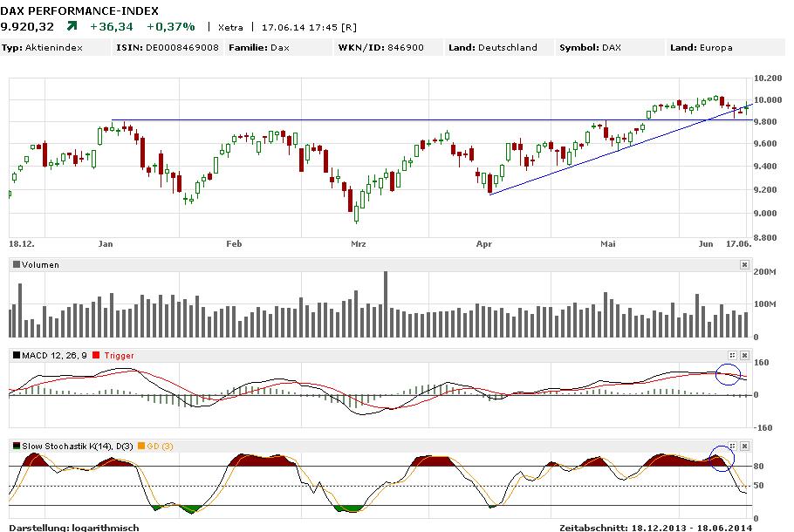Screen dimensions: 794x532
Task: Click the "Feb" month axis label
Action: tap(234, 243)
